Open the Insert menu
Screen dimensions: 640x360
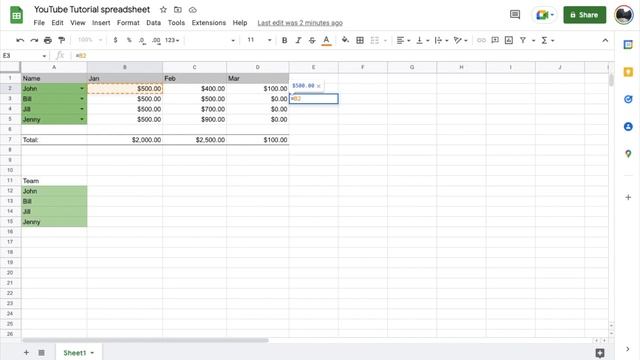click(101, 23)
